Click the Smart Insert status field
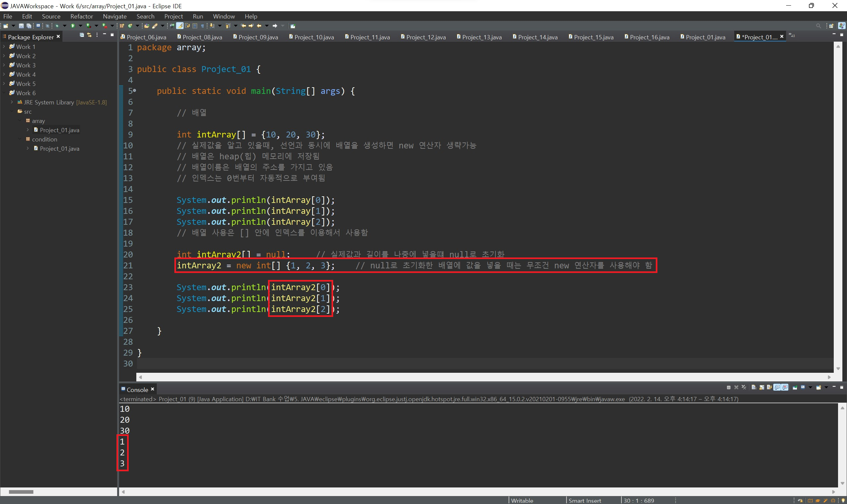Screen dimensions: 847x504 pos(585,500)
